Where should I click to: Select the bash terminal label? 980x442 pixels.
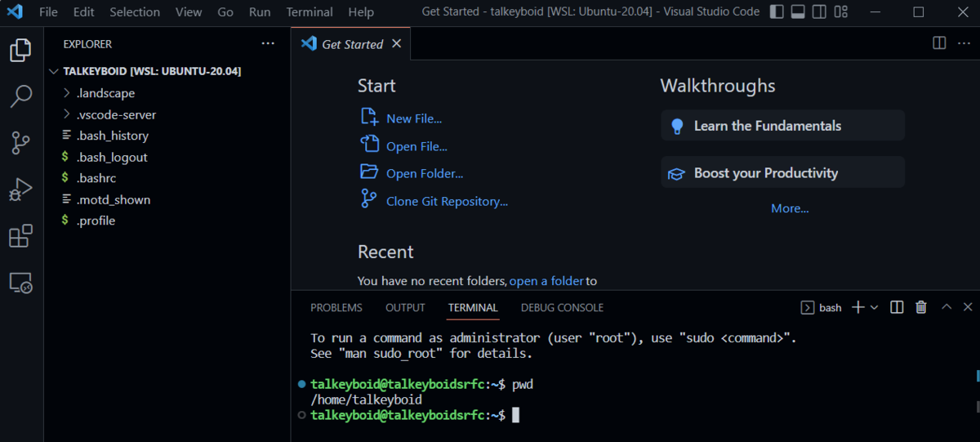(x=822, y=307)
